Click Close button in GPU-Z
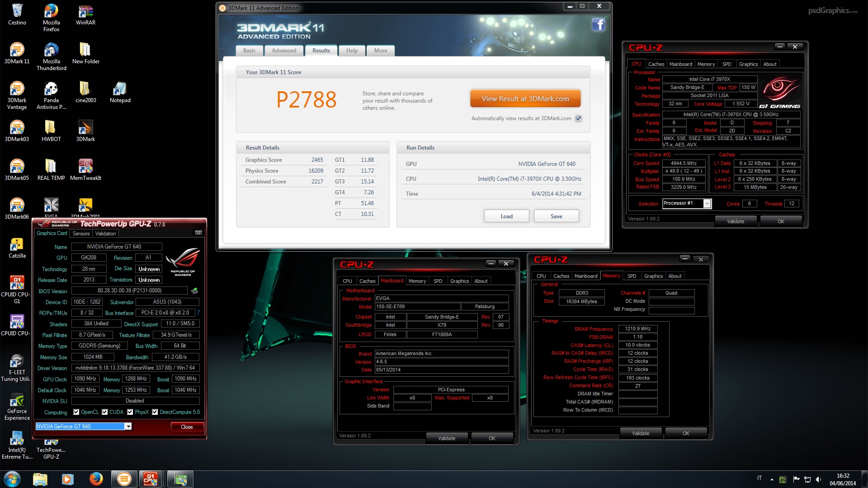Screen dimensions: 868x488 coord(187,427)
